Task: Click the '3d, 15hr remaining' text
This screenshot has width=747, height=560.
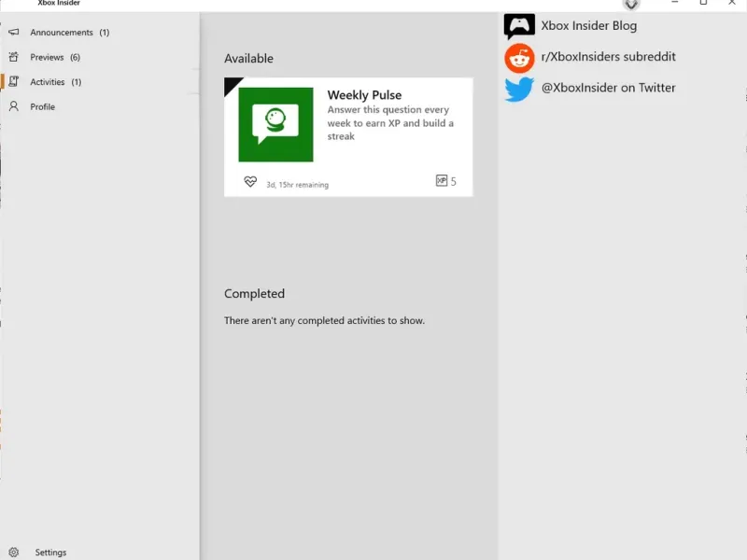Action: 297,185
